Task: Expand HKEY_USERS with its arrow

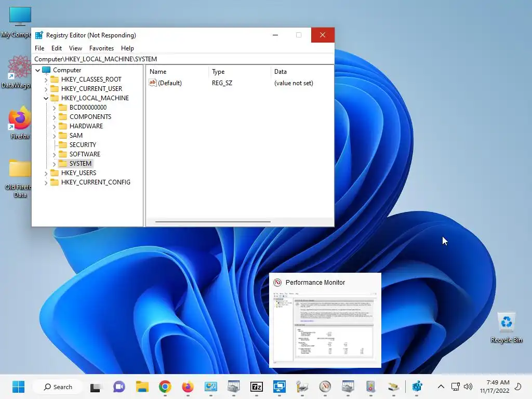Action: [x=46, y=173]
